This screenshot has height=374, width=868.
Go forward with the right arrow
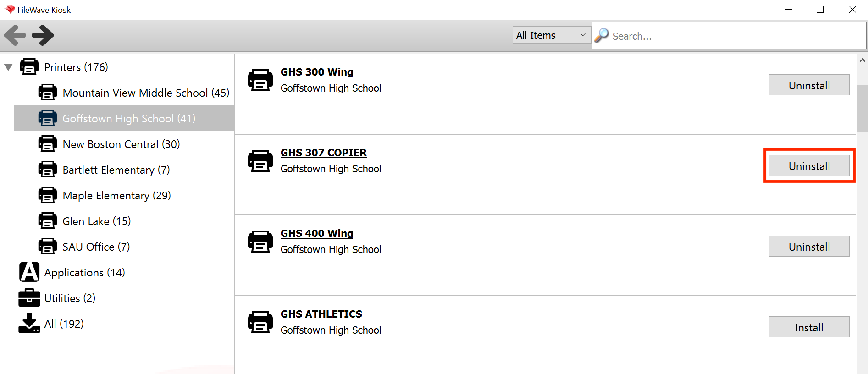click(43, 35)
